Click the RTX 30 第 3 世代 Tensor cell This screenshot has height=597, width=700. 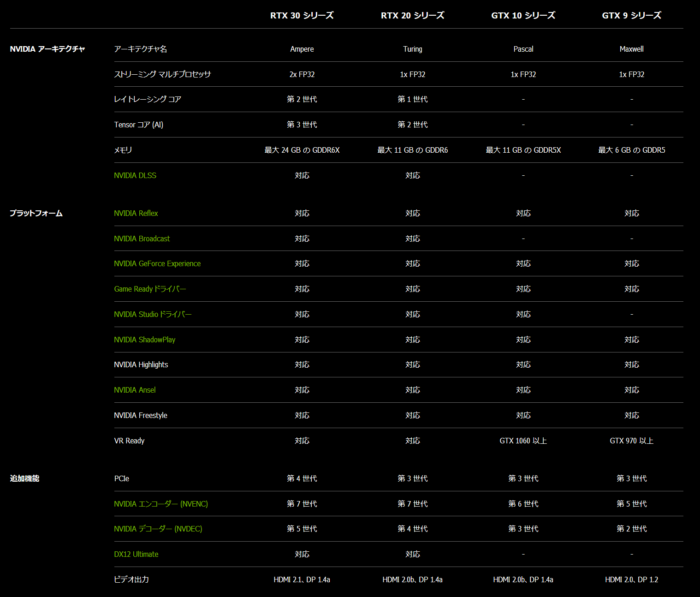pyautogui.click(x=302, y=125)
